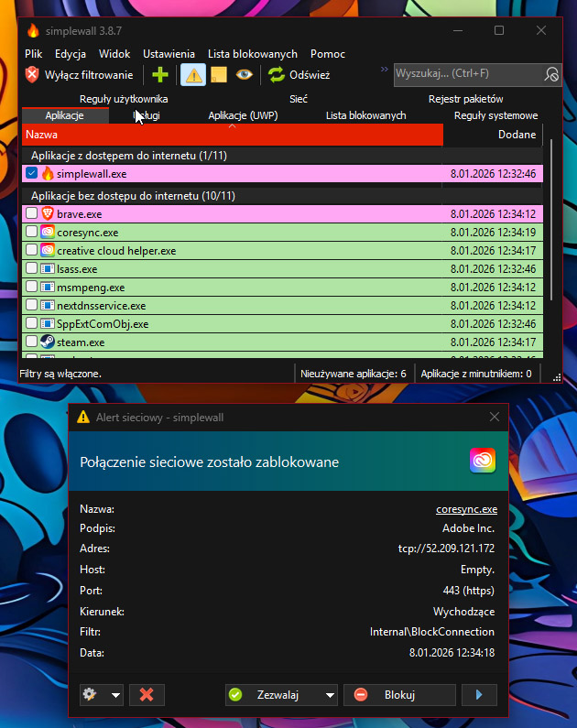Uncheck the simplewall.exe checkbox
The height and width of the screenshot is (728, 577).
[x=31, y=173]
